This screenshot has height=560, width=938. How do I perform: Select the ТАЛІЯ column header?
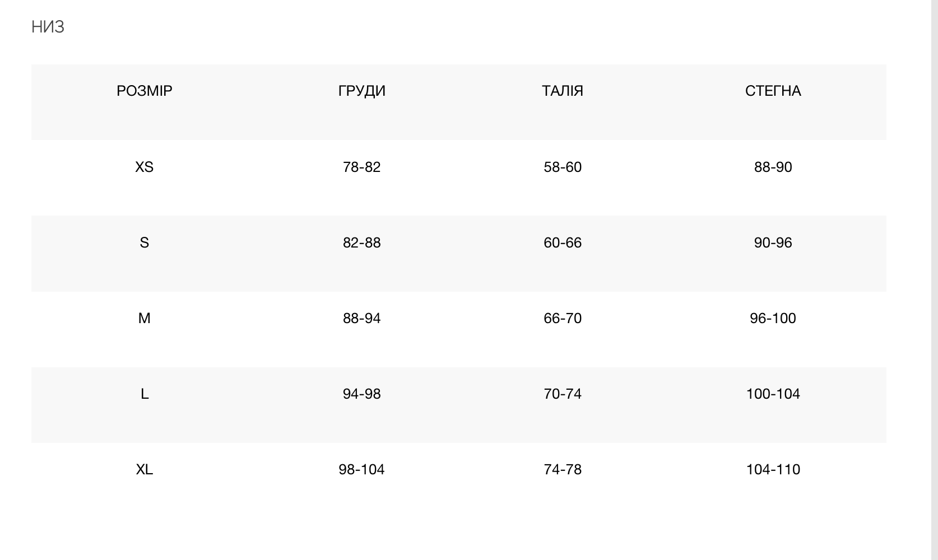pos(563,91)
